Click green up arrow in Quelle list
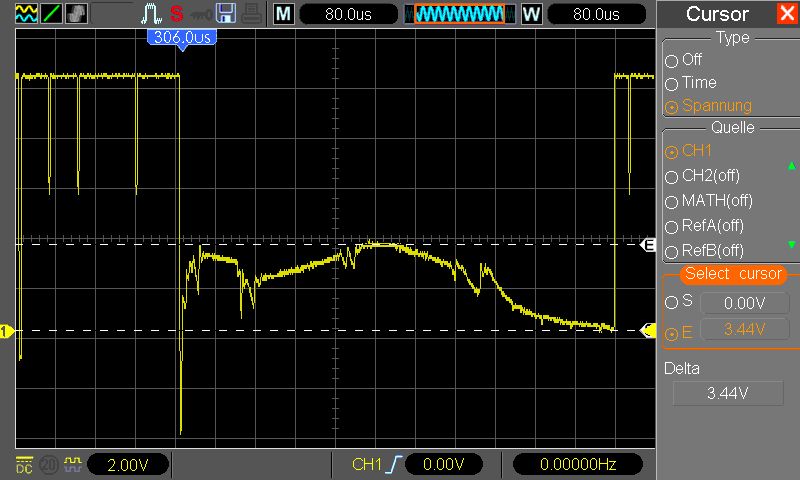 [x=791, y=166]
